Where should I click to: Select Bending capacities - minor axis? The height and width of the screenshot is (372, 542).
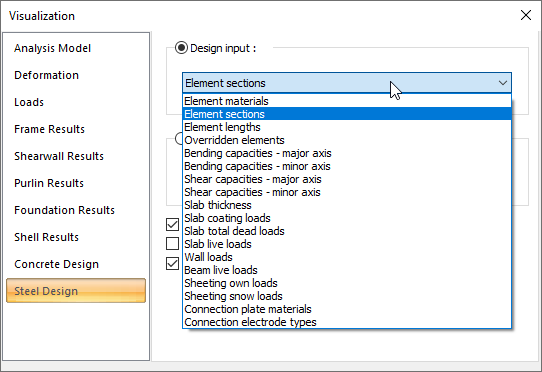[x=347, y=166]
